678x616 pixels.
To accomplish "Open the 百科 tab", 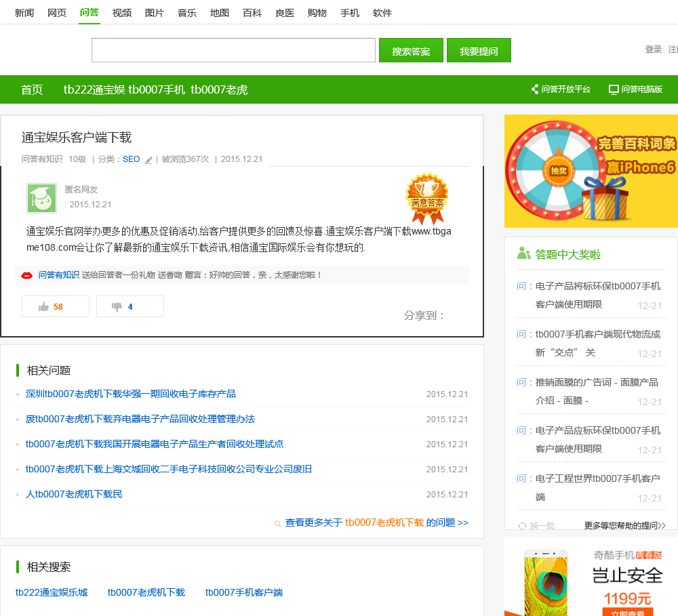I will point(252,13).
